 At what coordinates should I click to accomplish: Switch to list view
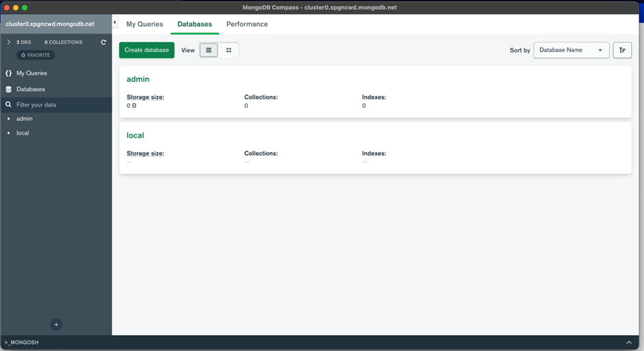[x=209, y=50]
